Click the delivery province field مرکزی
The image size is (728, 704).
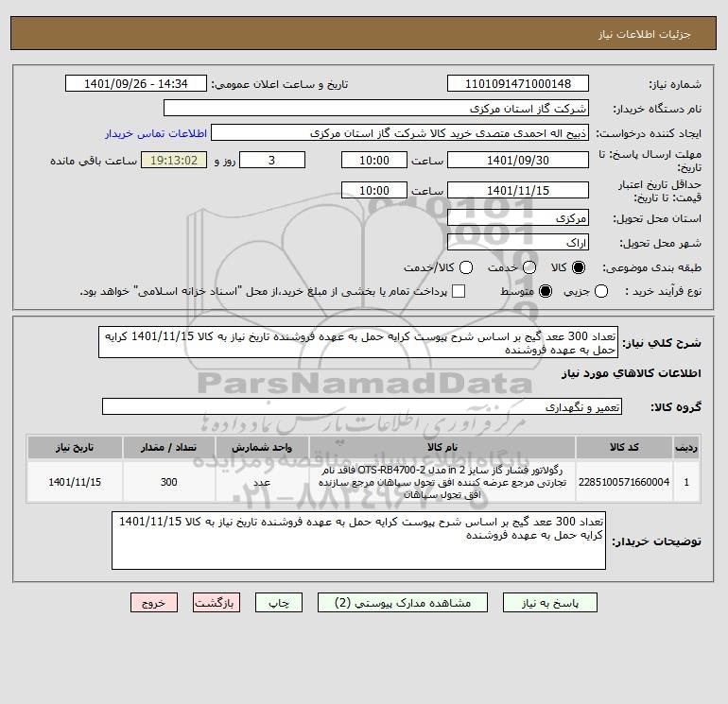click(518, 217)
